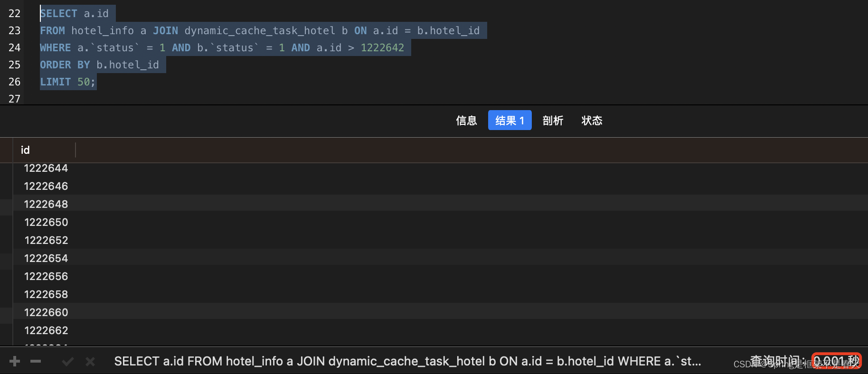Click the query time 0.001 秒 value

(836, 361)
